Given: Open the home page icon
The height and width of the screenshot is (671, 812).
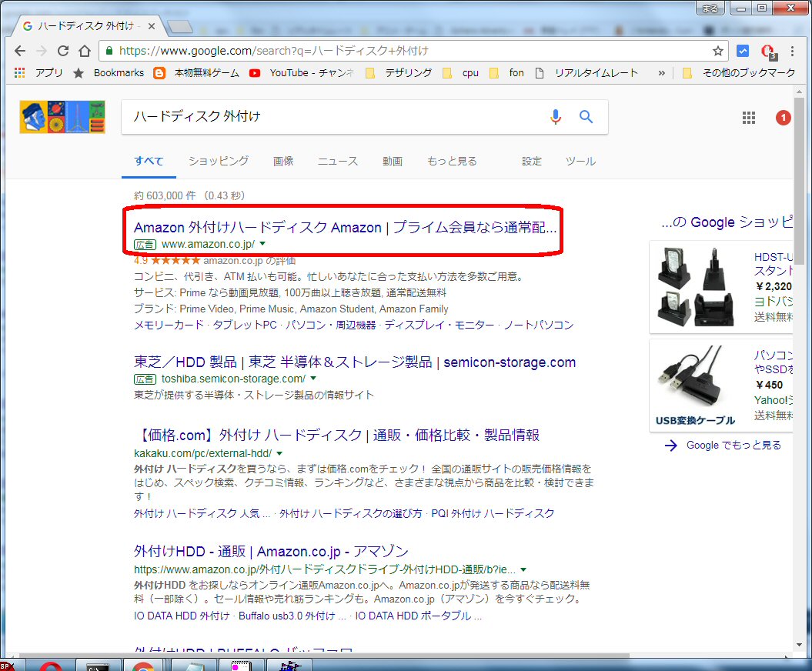Looking at the screenshot, I should (85, 51).
